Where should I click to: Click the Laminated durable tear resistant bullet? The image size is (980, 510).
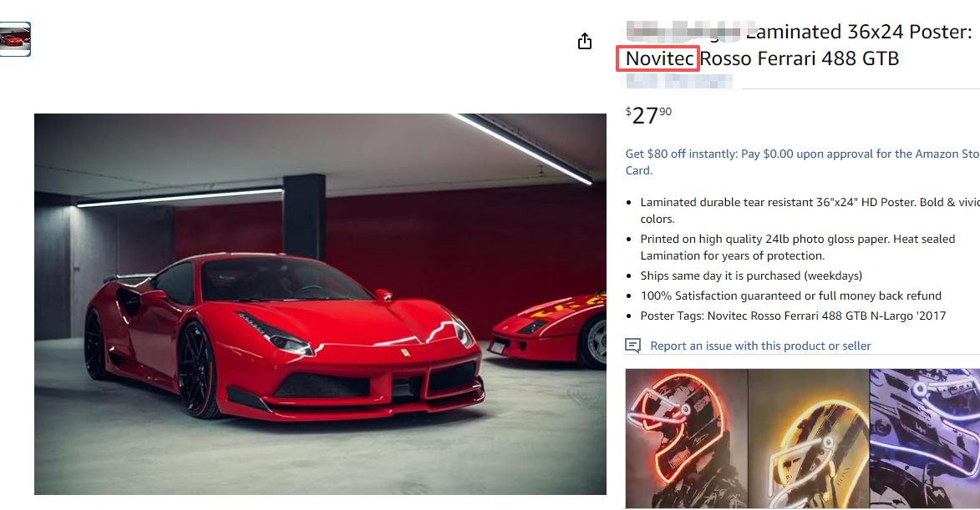(810, 210)
